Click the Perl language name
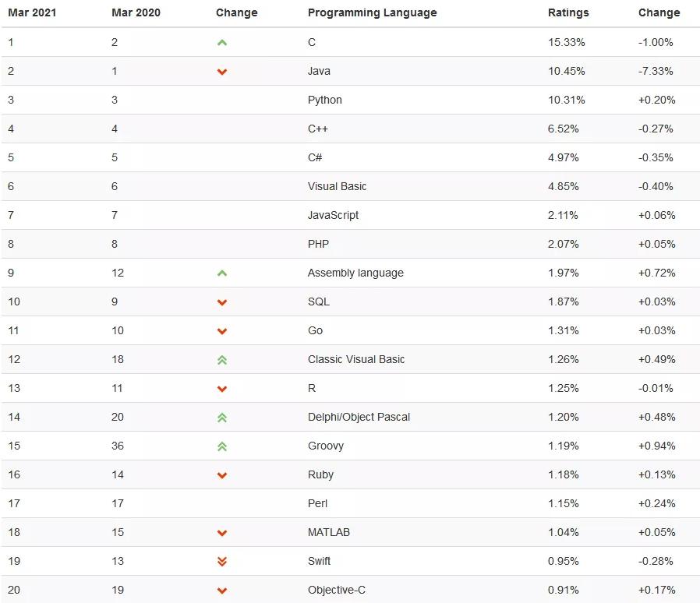 (x=318, y=503)
